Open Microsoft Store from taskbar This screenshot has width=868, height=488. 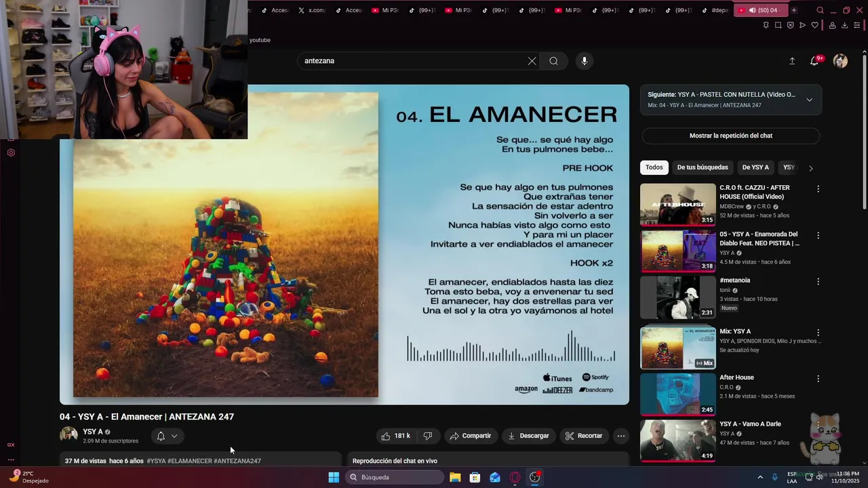(x=475, y=477)
